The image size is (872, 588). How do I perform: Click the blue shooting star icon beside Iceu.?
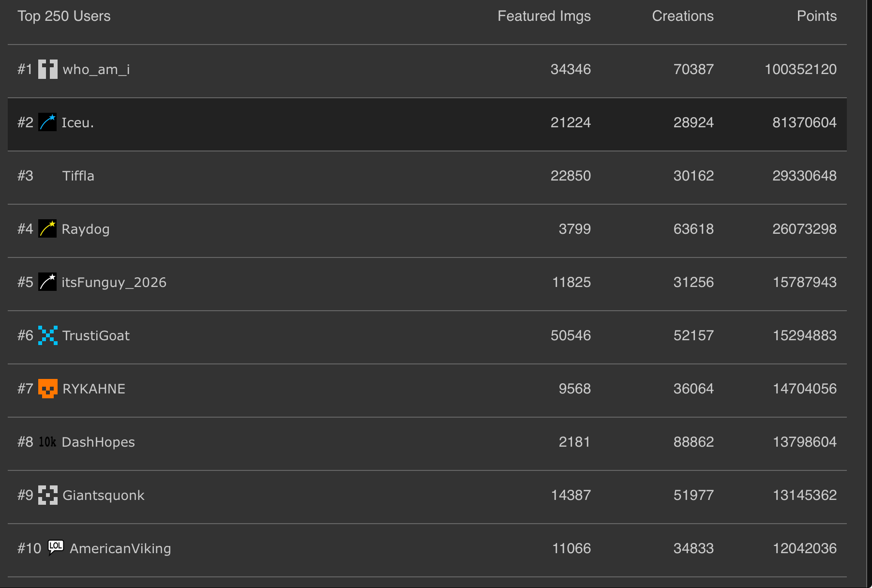pyautogui.click(x=47, y=122)
